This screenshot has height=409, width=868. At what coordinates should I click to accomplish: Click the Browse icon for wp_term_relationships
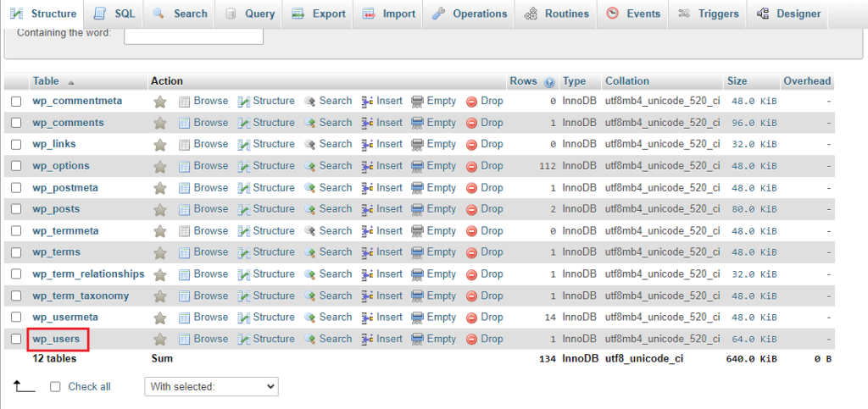[x=184, y=274]
